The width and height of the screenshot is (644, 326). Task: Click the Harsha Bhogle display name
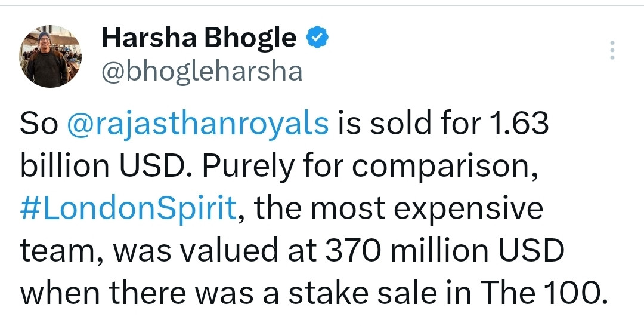click(199, 39)
